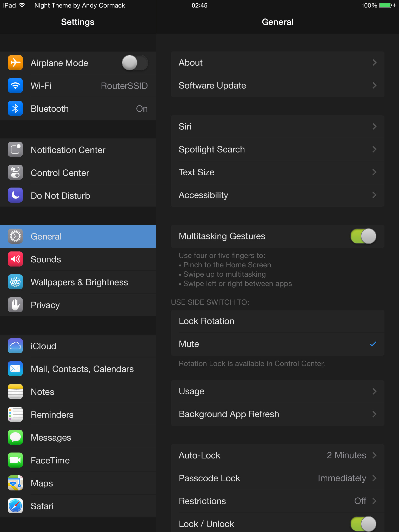Expand the Usage row chevron
The height and width of the screenshot is (532, 399).
click(374, 391)
